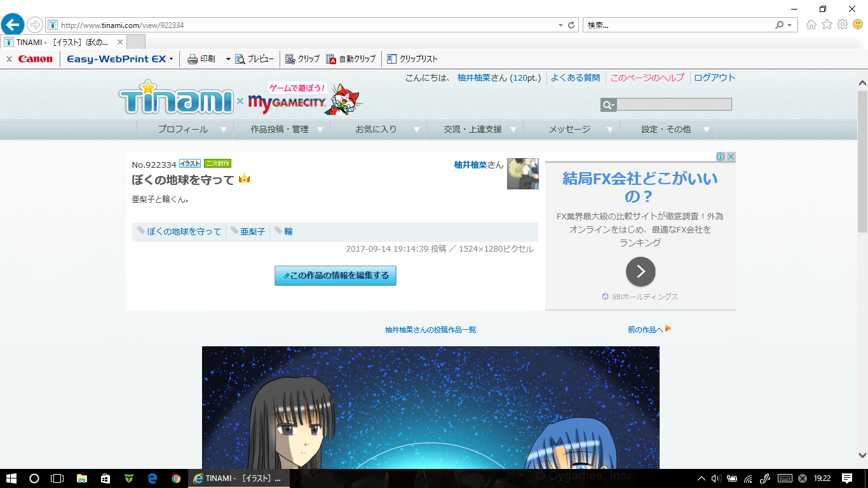Image resolution: width=868 pixels, height=488 pixels.
Task: Open the site search type dropdown
Action: point(609,105)
